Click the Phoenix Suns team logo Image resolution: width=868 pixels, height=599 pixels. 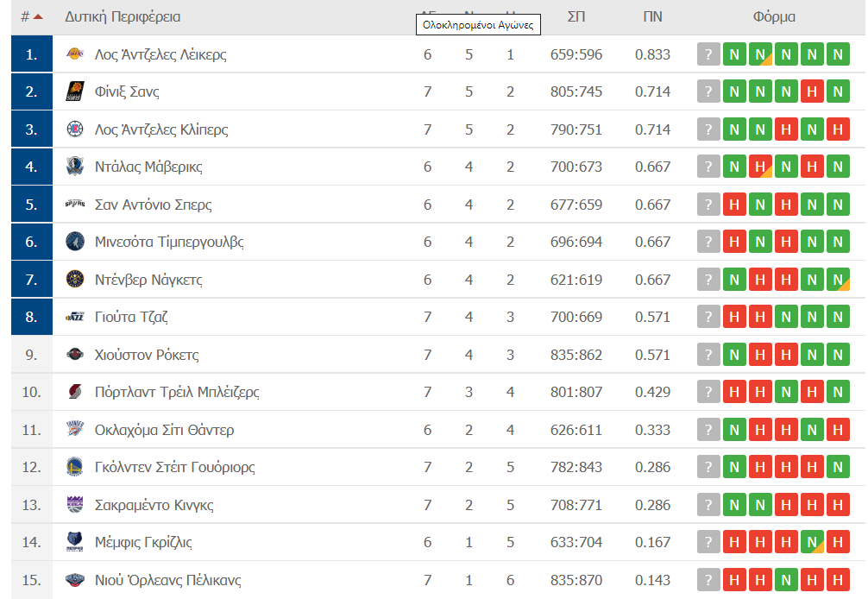pos(75,91)
